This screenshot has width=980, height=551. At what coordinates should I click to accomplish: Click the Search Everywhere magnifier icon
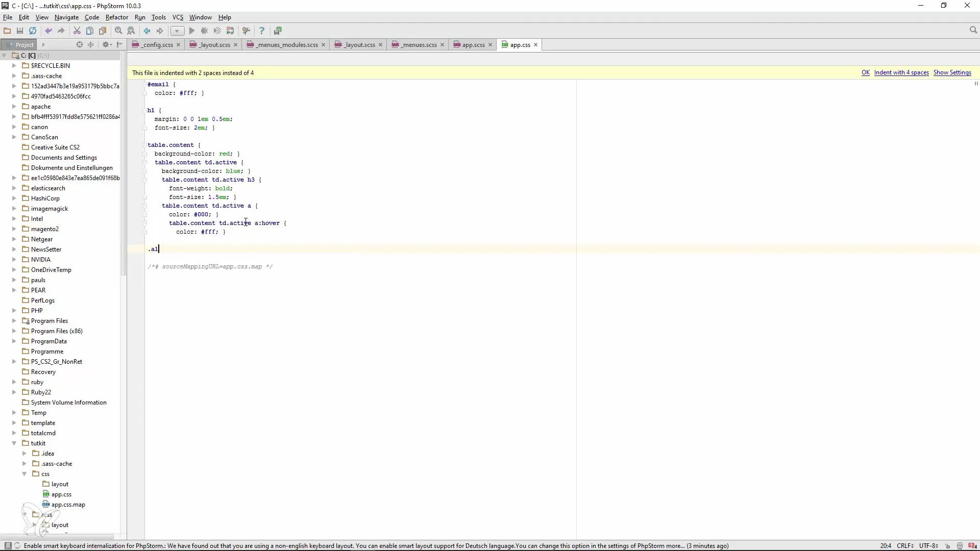pyautogui.click(x=973, y=30)
